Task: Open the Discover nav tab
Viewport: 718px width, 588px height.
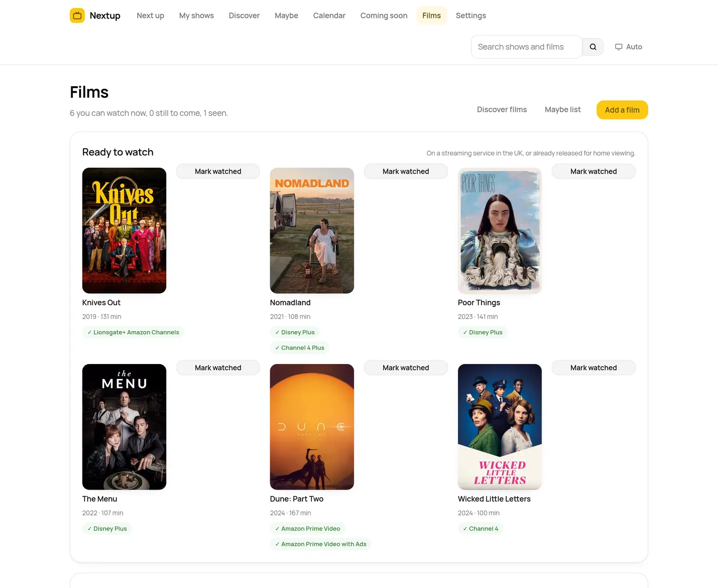Action: [x=244, y=15]
